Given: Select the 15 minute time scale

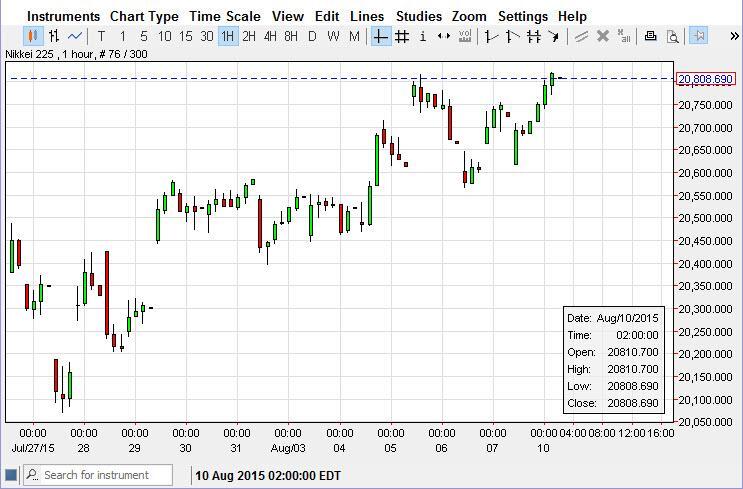Looking at the screenshot, I should point(185,37).
